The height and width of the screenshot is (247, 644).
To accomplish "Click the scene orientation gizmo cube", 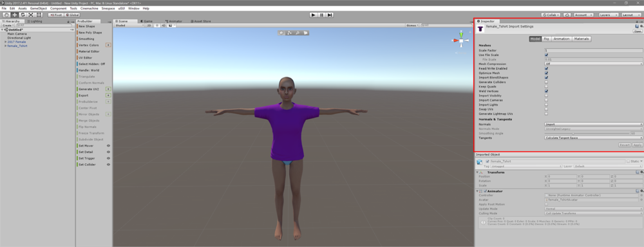I will click(461, 41).
